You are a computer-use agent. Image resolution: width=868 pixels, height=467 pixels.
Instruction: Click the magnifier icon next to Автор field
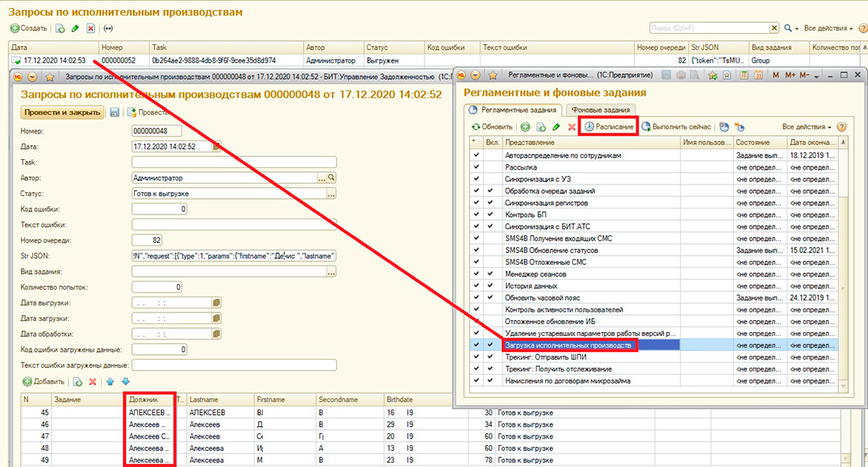tap(331, 178)
